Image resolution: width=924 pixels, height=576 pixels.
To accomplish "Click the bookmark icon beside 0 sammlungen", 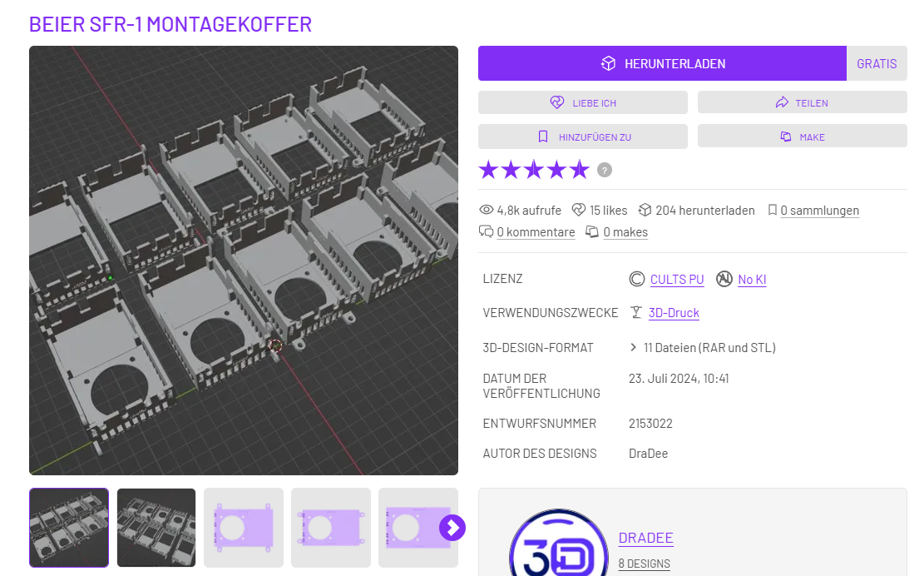I will coord(772,210).
